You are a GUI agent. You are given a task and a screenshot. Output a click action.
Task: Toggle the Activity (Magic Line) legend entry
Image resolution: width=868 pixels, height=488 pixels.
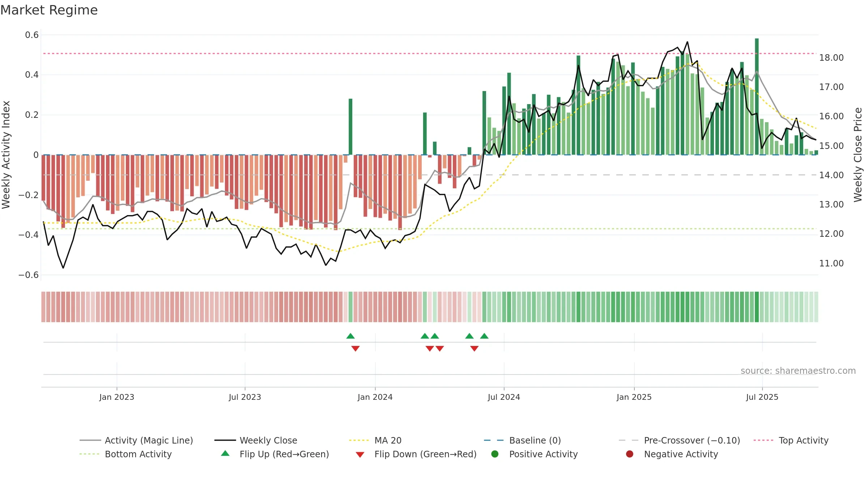point(136,440)
